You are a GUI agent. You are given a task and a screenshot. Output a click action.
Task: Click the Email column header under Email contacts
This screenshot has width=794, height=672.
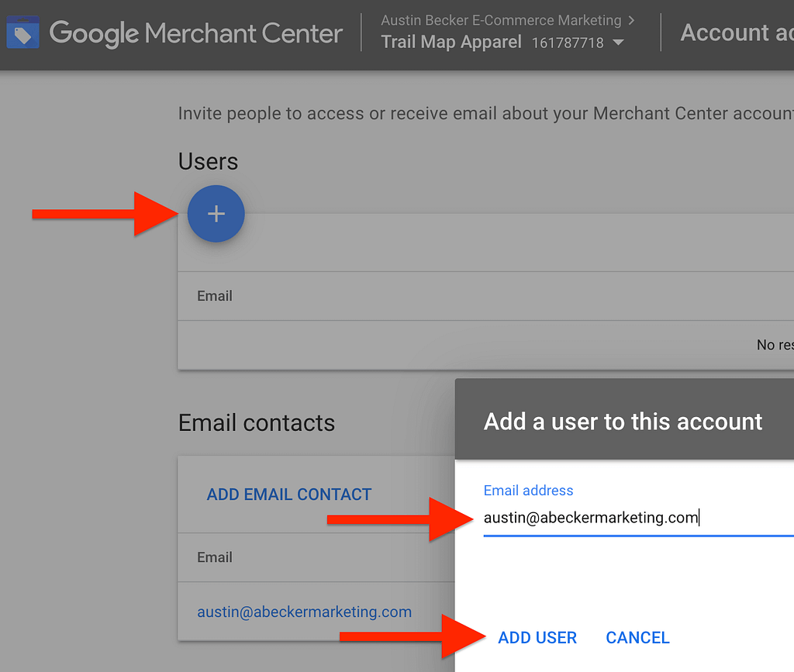point(215,557)
